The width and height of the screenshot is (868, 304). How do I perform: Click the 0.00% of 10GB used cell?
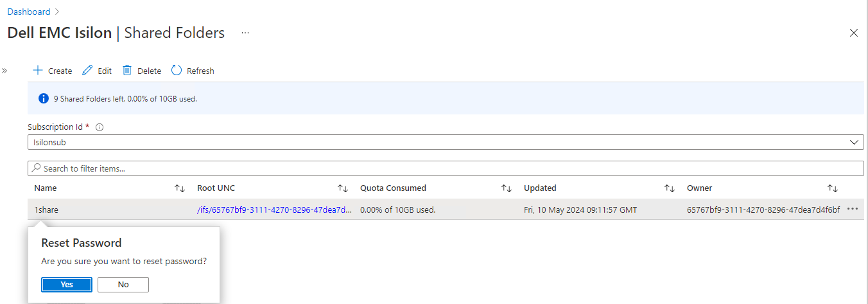pos(398,210)
